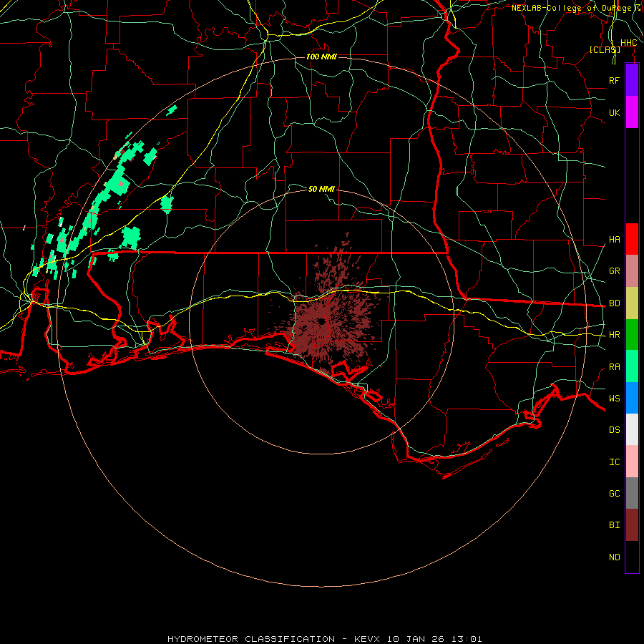Click the BI legend label
644x644 pixels.
tap(614, 525)
